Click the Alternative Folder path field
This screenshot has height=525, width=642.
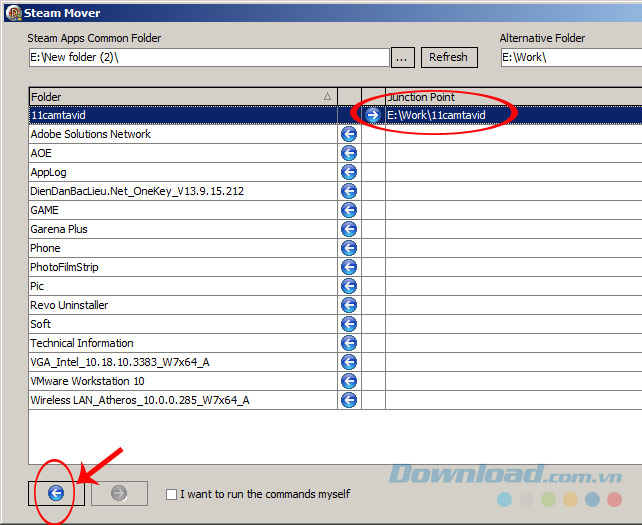click(570, 57)
